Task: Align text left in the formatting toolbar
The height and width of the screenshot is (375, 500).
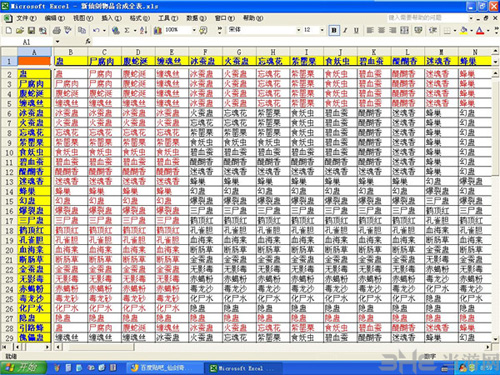Action: [370, 30]
